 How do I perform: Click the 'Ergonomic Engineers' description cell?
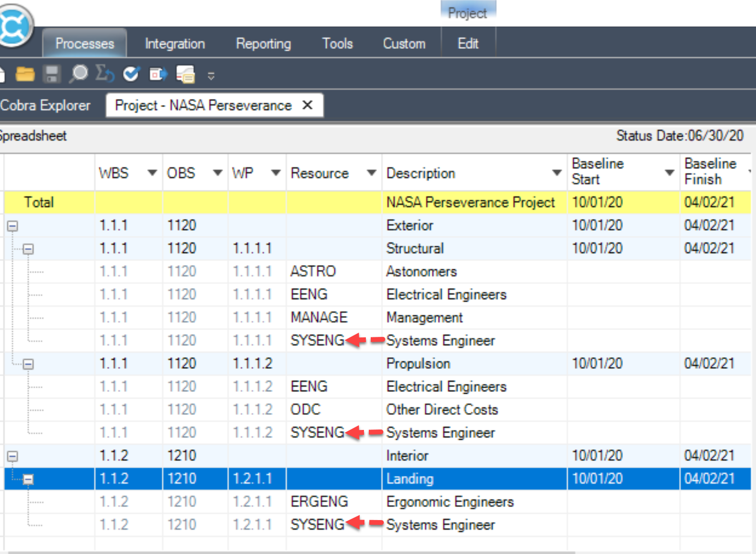[474, 502]
